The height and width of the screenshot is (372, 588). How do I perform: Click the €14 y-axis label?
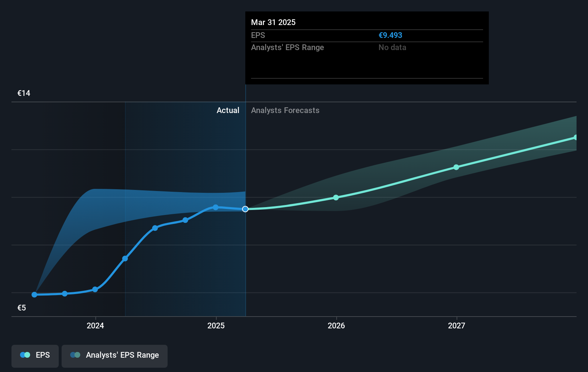[x=24, y=93]
